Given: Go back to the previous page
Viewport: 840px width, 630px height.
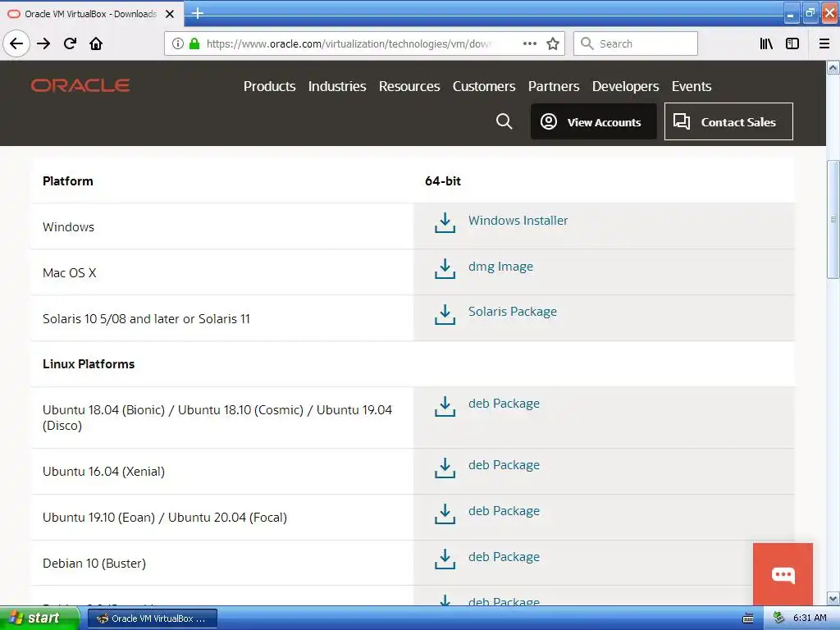Looking at the screenshot, I should pyautogui.click(x=16, y=43).
